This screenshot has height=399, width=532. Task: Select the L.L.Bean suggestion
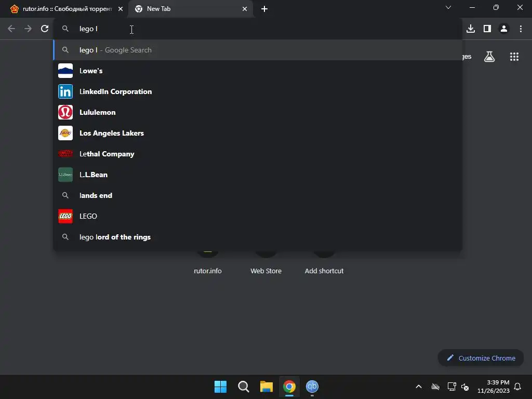click(x=258, y=175)
